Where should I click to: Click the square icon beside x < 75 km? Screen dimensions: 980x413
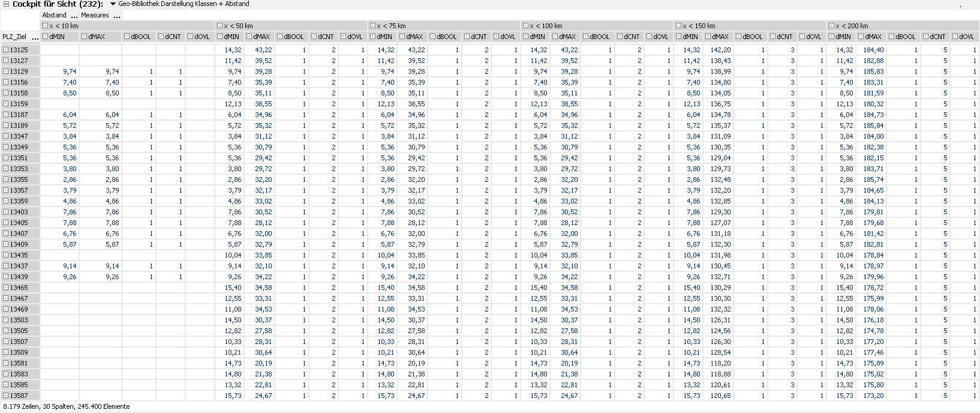point(372,26)
